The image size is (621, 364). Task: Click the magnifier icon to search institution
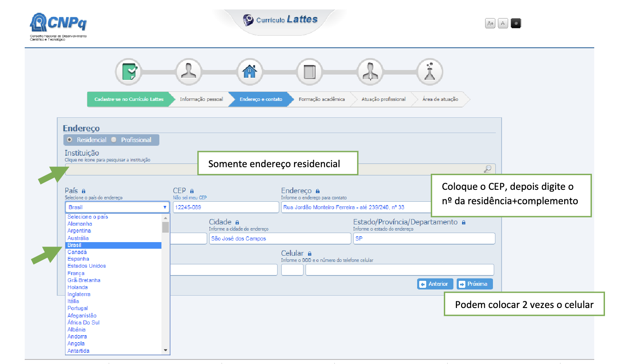pyautogui.click(x=488, y=169)
